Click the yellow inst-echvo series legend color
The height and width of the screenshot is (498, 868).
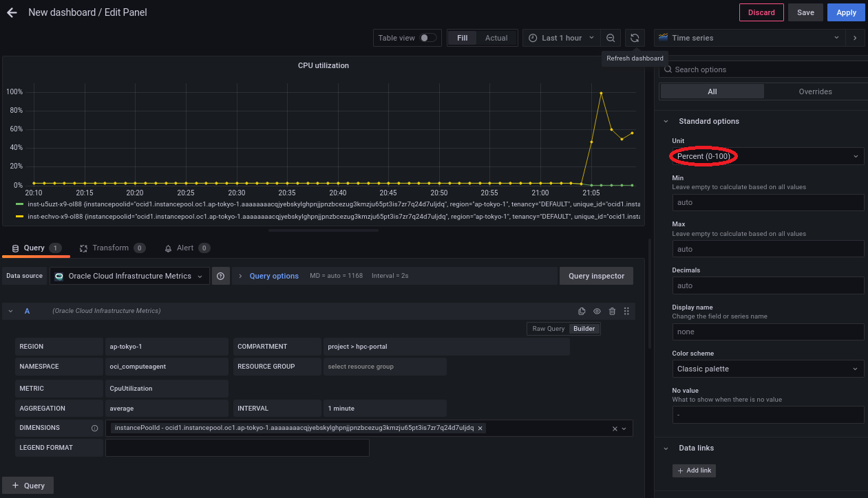(x=20, y=217)
